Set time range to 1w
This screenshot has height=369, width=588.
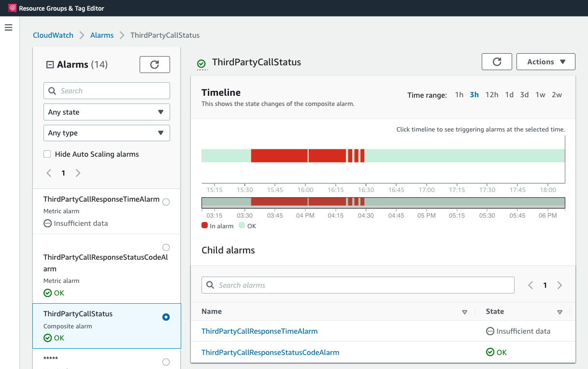click(x=540, y=95)
